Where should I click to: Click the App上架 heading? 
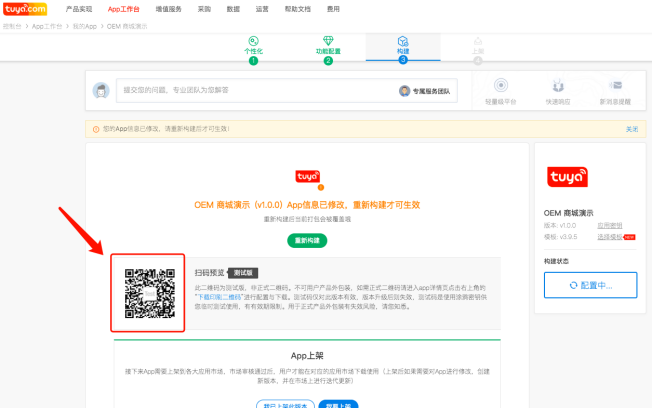point(307,356)
